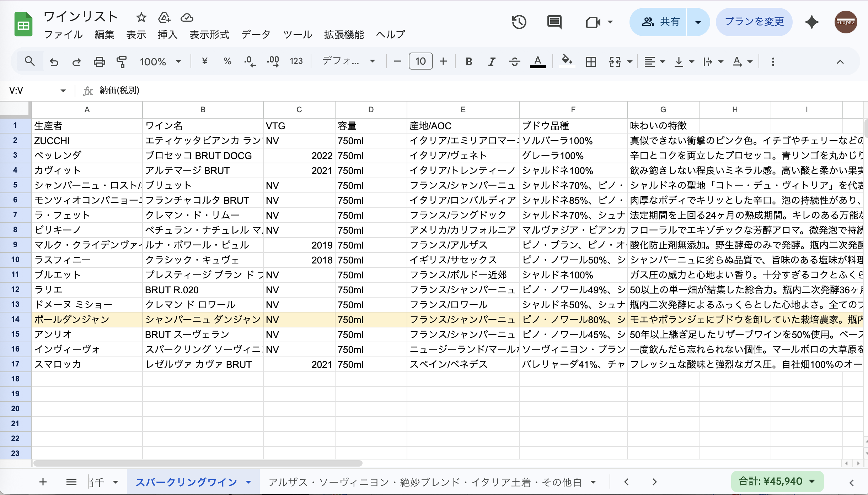
Task: Open the comments panel icon
Action: tap(554, 22)
